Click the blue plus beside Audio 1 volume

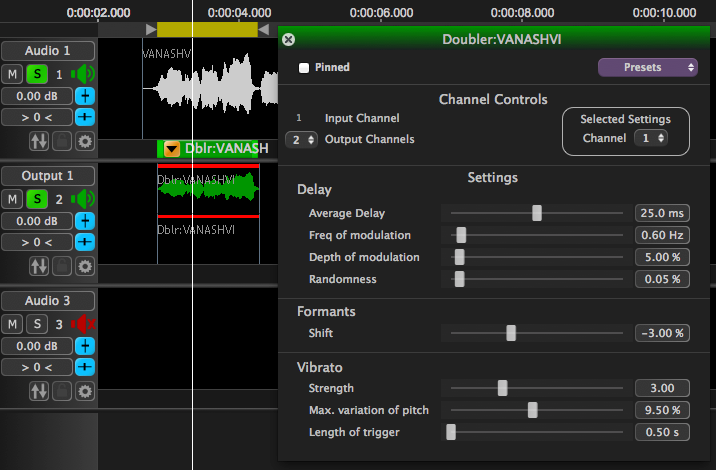tap(85, 96)
